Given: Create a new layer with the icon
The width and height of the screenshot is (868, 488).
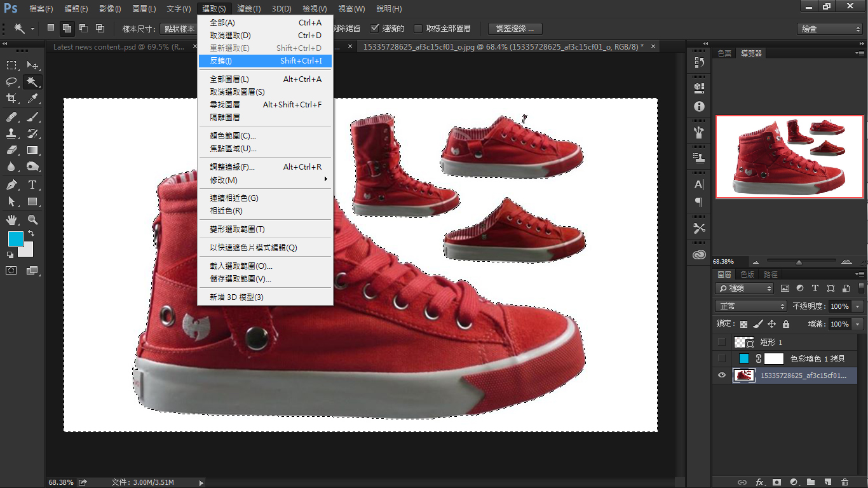Looking at the screenshot, I should [827, 482].
